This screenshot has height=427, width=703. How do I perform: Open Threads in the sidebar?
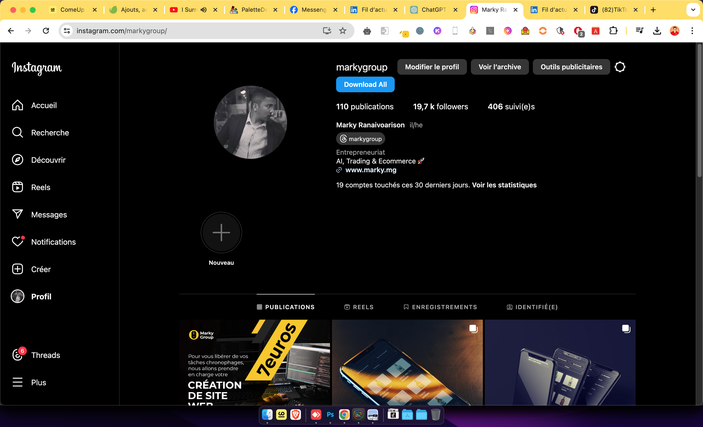(18, 355)
